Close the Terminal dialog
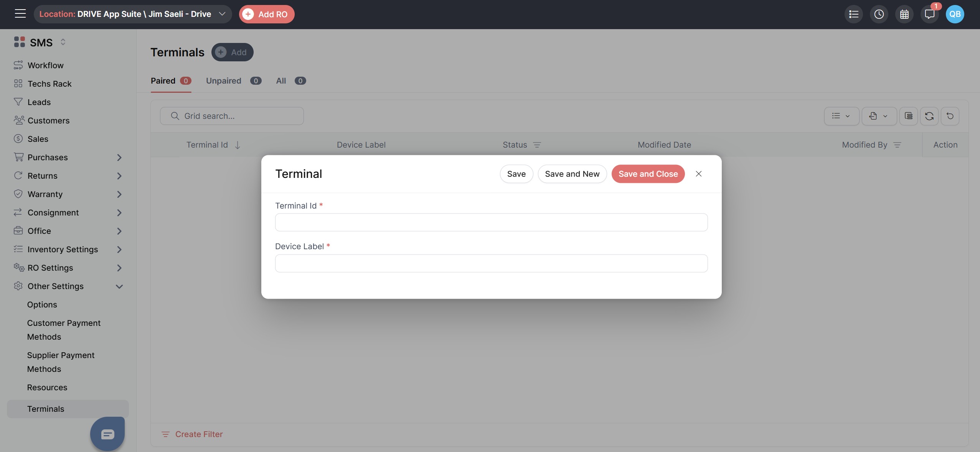The image size is (980, 452). 698,174
